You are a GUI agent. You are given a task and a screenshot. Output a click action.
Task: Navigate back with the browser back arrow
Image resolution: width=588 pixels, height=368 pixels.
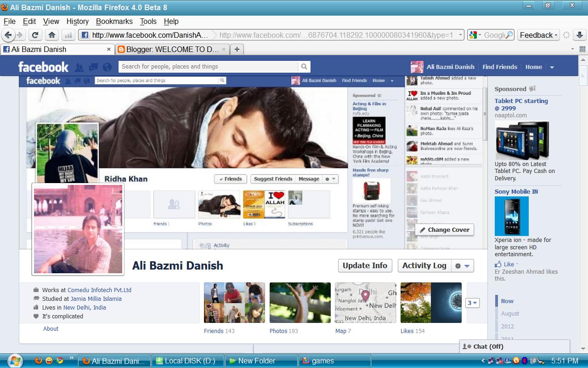(9, 35)
